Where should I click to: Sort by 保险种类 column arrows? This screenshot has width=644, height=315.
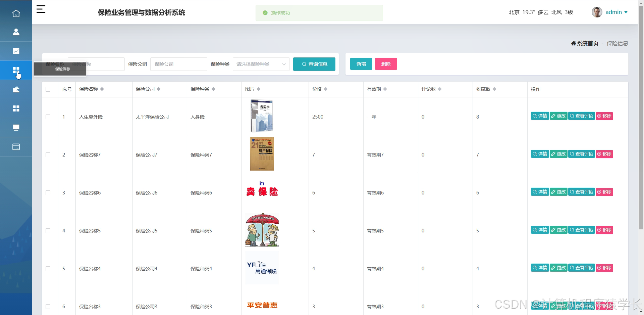(x=213, y=89)
